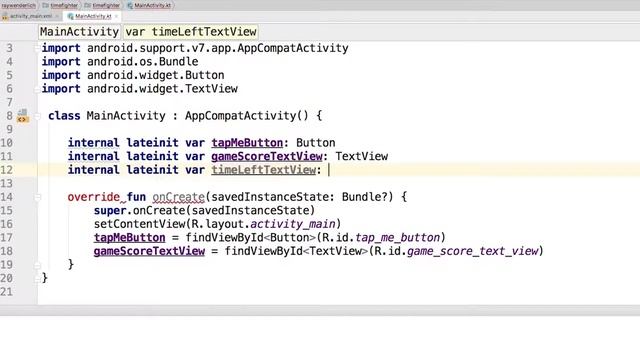Click 'android.widget.Button' import text
The image size is (640, 360).
click(x=156, y=75)
